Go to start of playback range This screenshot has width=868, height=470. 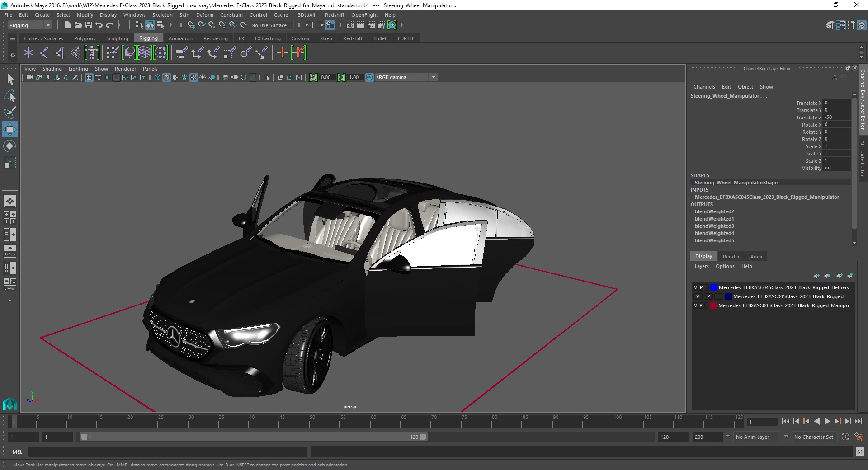point(785,421)
